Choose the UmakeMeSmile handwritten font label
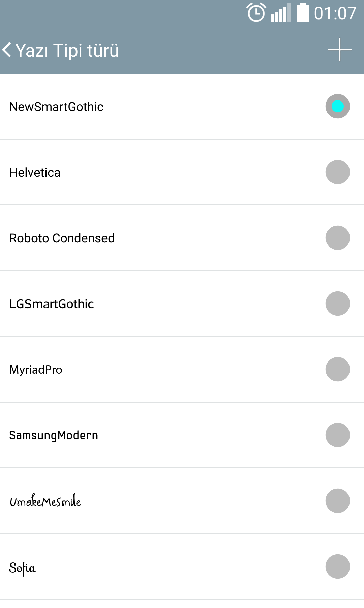Screen dimensions: 364x608 coord(45,501)
